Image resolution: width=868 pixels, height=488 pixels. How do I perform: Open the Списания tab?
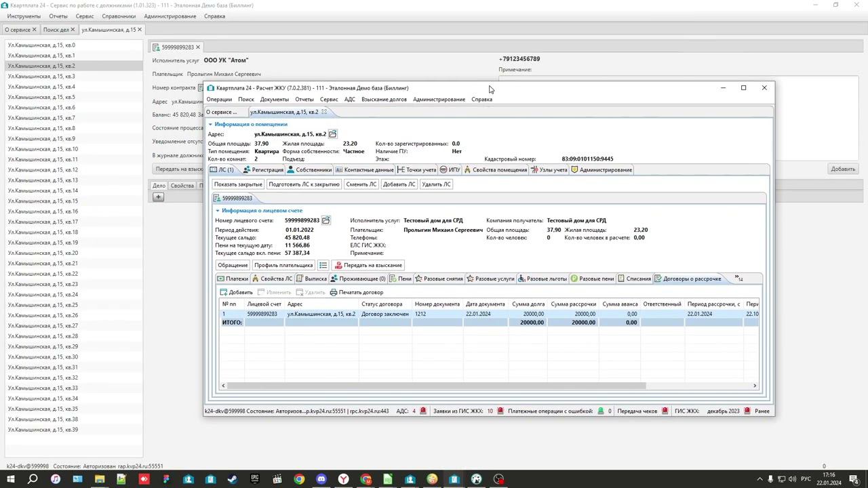pos(633,279)
